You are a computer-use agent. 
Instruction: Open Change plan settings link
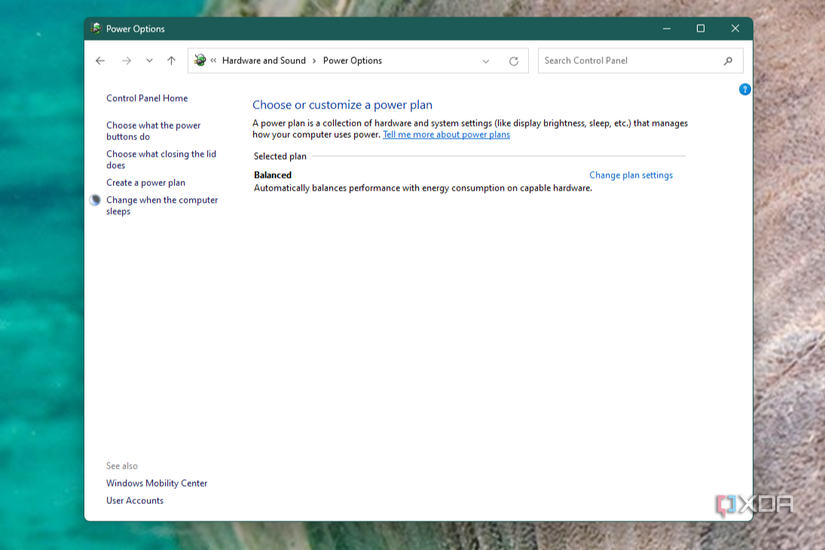[x=631, y=175]
